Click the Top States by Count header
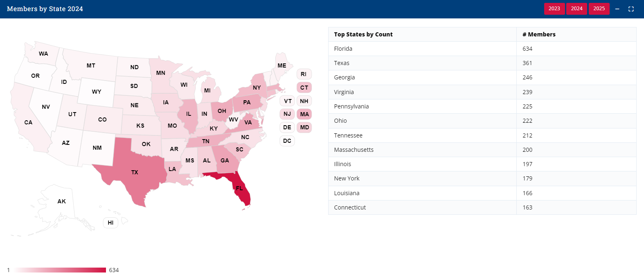 point(363,34)
